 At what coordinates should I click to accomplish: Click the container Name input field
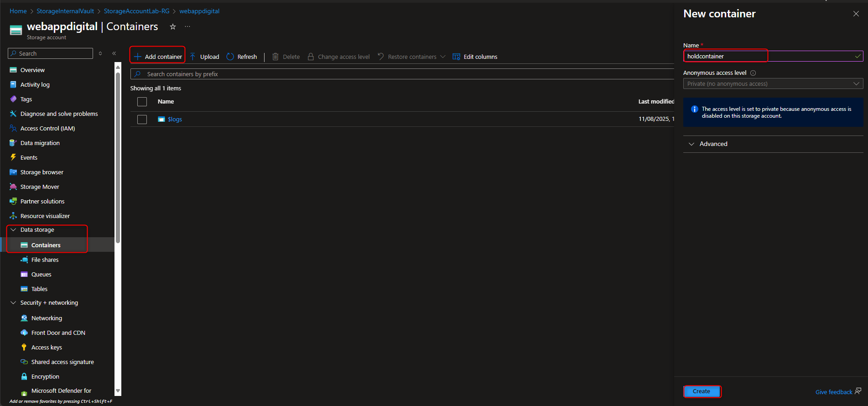(x=773, y=56)
